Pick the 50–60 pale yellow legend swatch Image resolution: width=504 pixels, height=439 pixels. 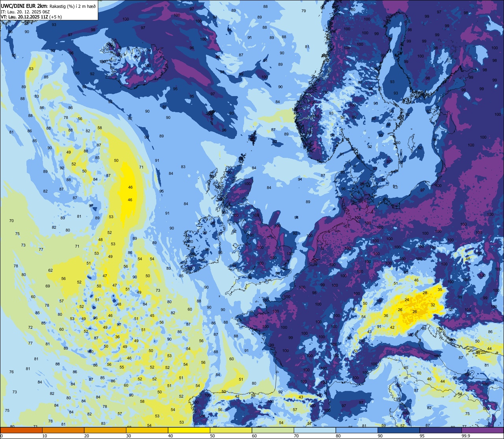point(231,430)
